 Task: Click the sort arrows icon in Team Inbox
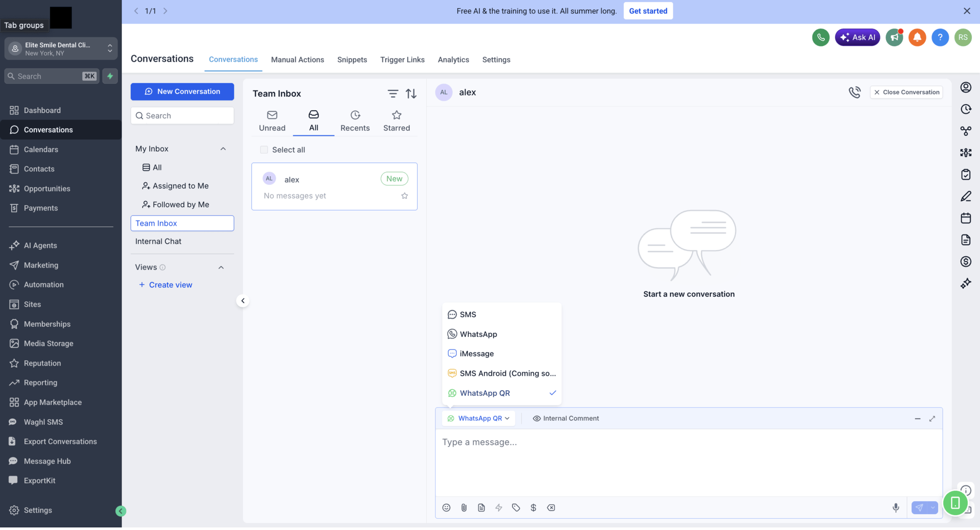[411, 93]
